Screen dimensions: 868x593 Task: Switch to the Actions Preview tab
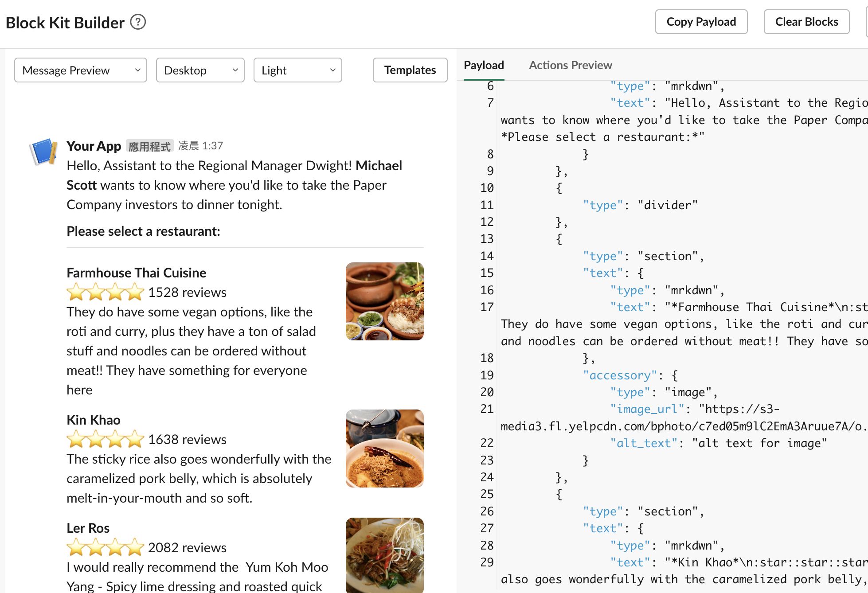click(570, 65)
